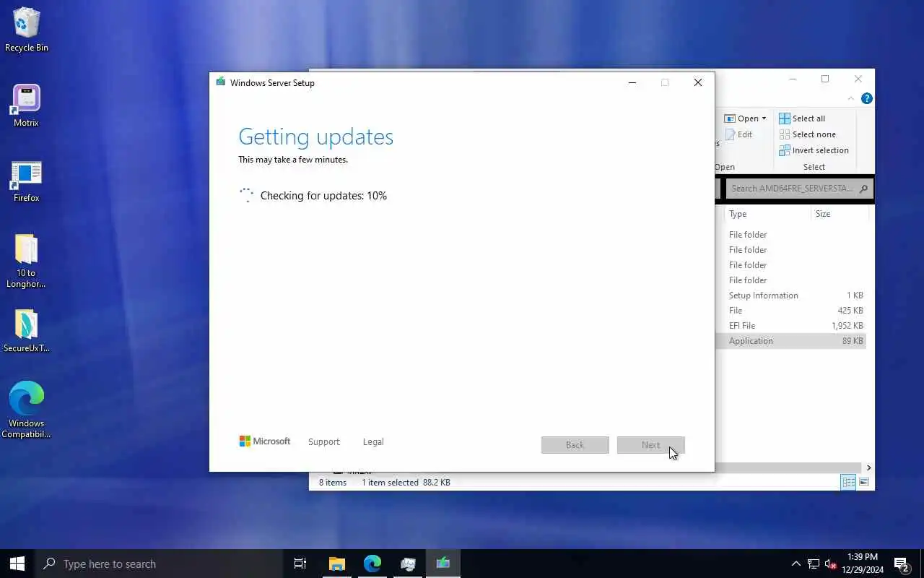Click the 'Type here to search' box

(x=159, y=564)
